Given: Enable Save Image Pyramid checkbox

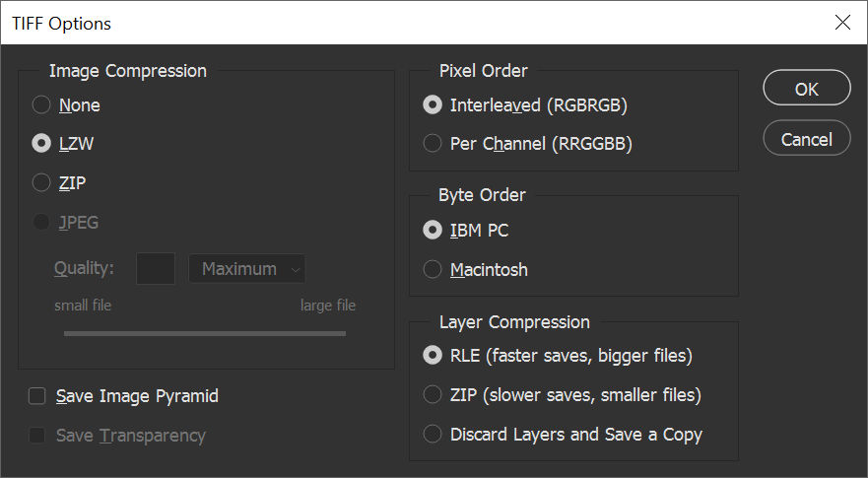Looking at the screenshot, I should point(37,396).
